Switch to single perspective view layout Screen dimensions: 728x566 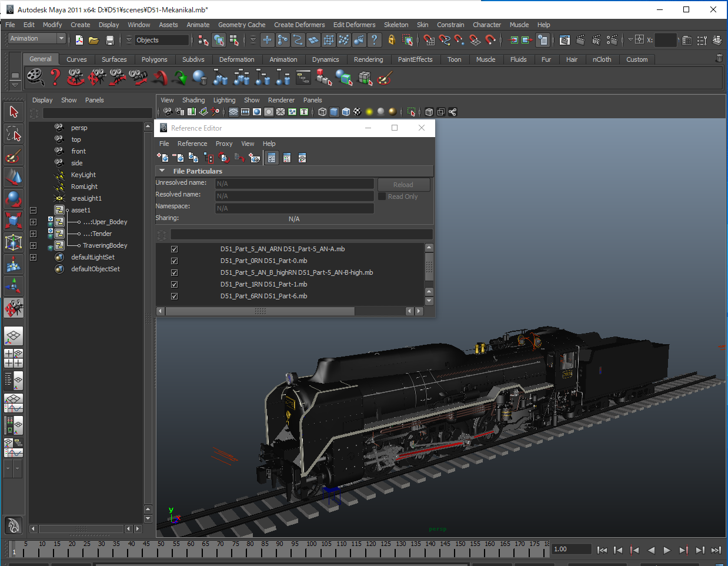[14, 336]
